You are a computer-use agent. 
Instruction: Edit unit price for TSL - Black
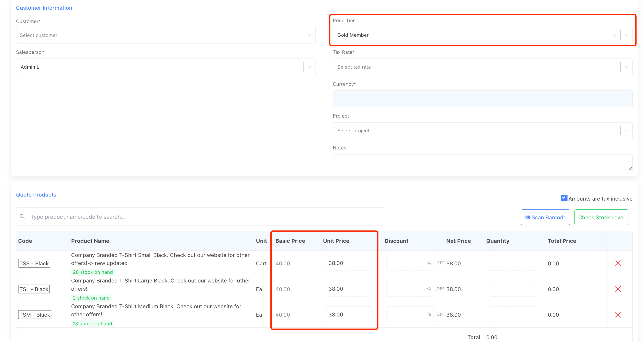click(349, 289)
